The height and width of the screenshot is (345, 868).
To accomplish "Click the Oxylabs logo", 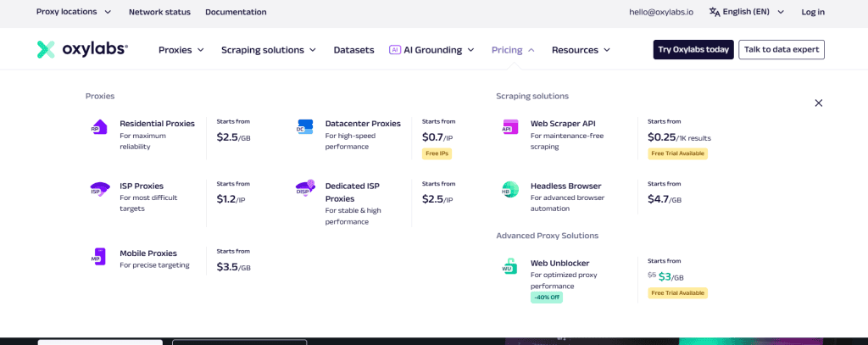I will (82, 49).
